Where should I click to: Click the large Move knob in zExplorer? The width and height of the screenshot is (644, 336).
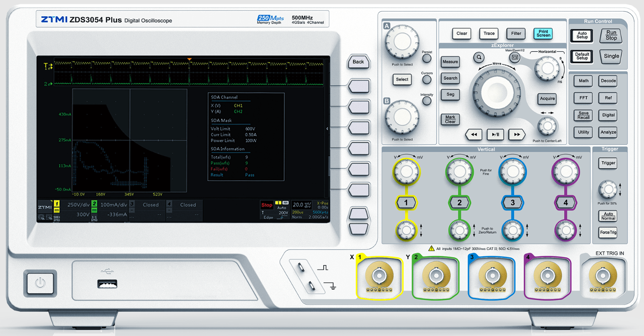click(x=497, y=93)
